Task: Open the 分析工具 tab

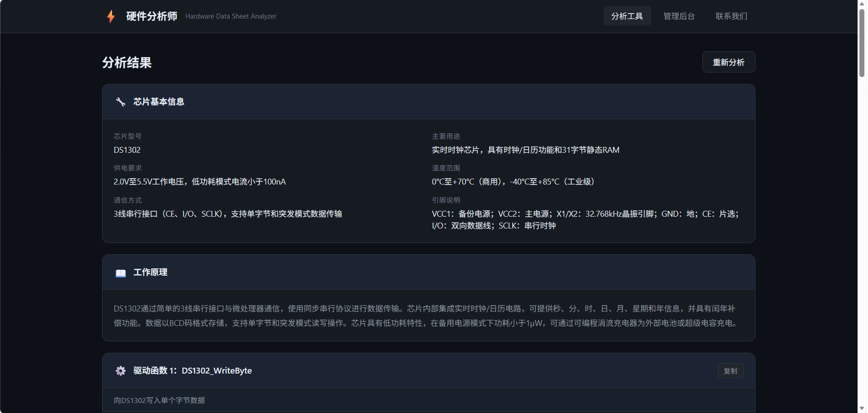Action: (x=627, y=16)
